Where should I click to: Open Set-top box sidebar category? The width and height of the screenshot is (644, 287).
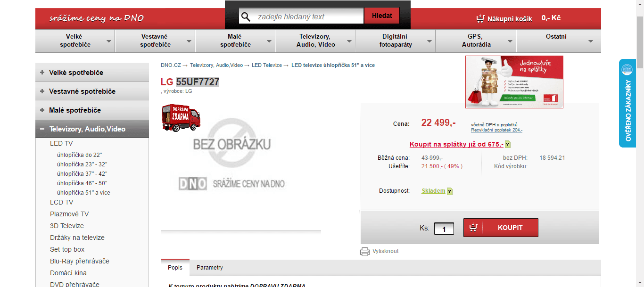[67, 249]
